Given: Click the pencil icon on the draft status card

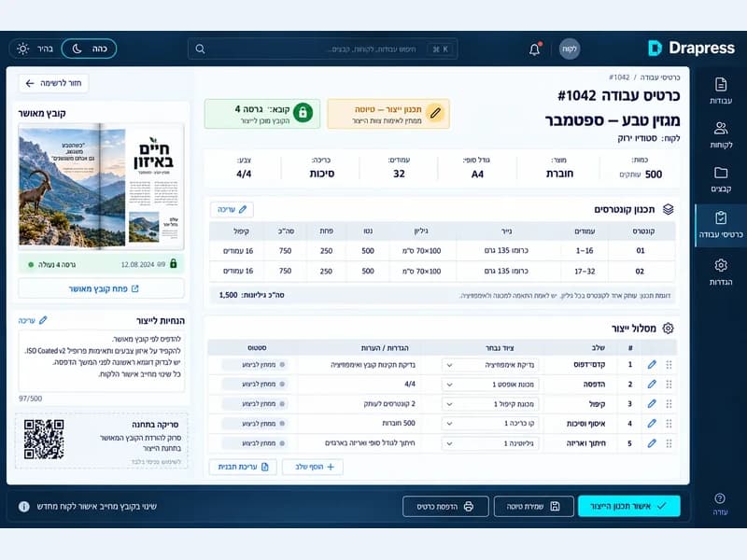Looking at the screenshot, I should (435, 113).
